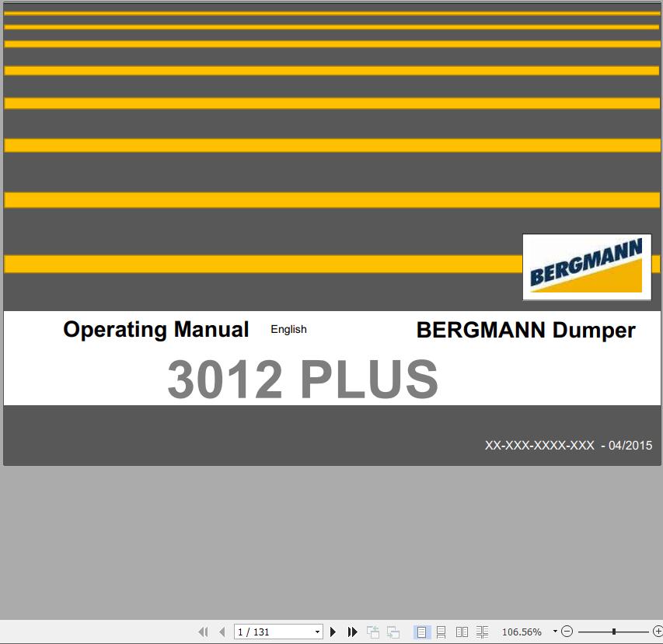Click the next view icon
The width and height of the screenshot is (663, 644).
[x=393, y=632]
